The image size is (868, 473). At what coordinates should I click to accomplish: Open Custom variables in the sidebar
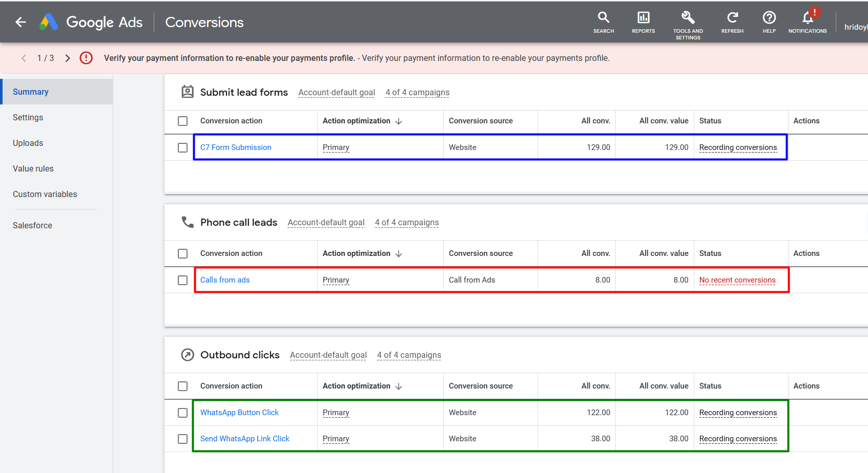click(45, 194)
